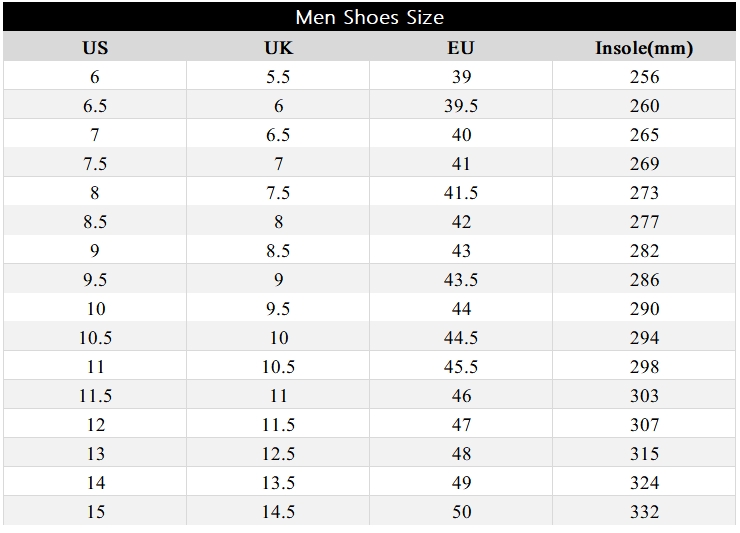
Task: Click the EU size 43.5 cell
Action: pos(461,280)
